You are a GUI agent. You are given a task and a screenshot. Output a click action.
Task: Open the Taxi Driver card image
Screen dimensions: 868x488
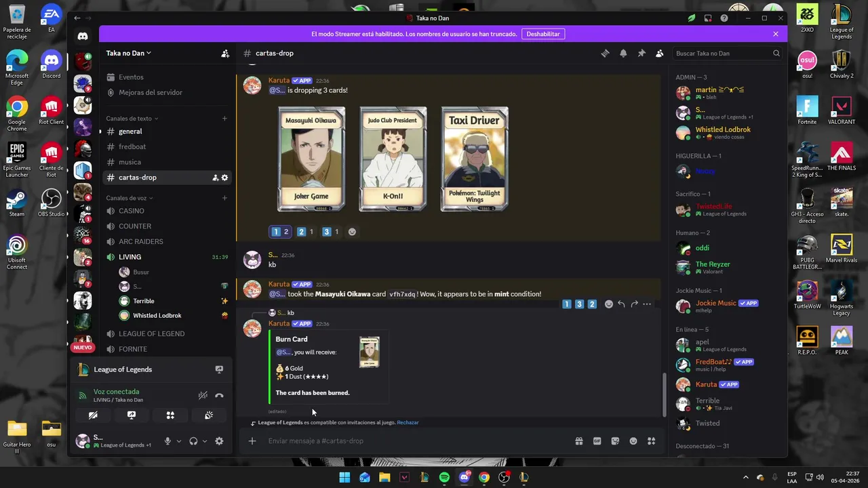pos(475,159)
